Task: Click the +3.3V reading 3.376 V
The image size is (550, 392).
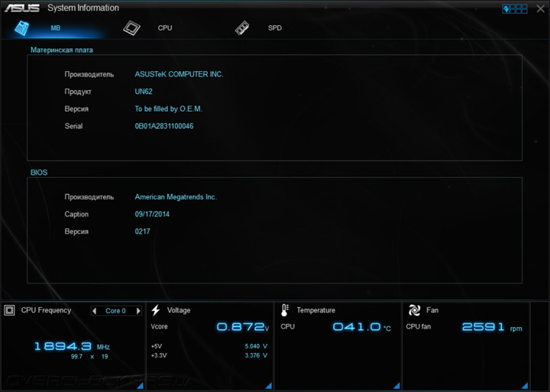Action: 256,355
